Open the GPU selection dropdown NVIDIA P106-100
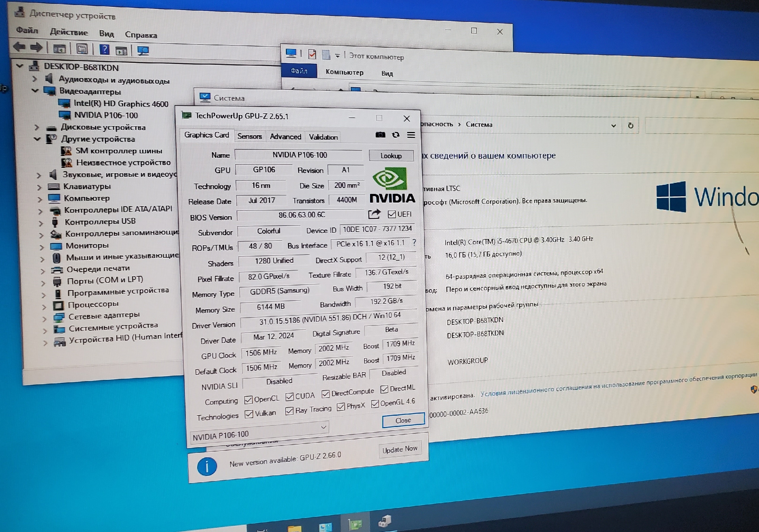This screenshot has height=532, width=759. tap(260, 432)
